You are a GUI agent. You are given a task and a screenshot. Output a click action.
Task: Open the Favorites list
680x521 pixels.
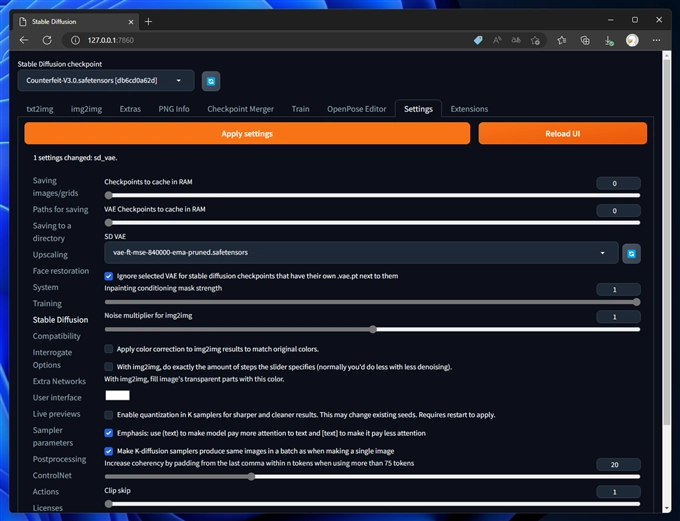click(562, 40)
